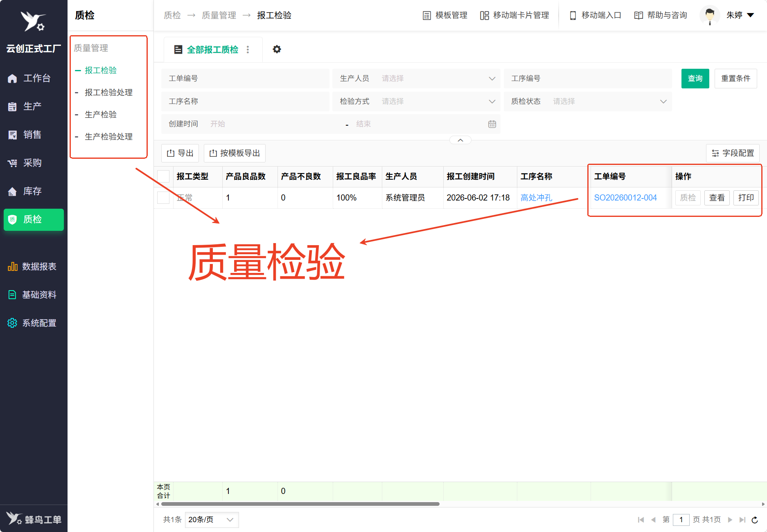This screenshot has width=767, height=532.
Task: Open the 工作台 home icon in sidebar
Action: point(12,78)
